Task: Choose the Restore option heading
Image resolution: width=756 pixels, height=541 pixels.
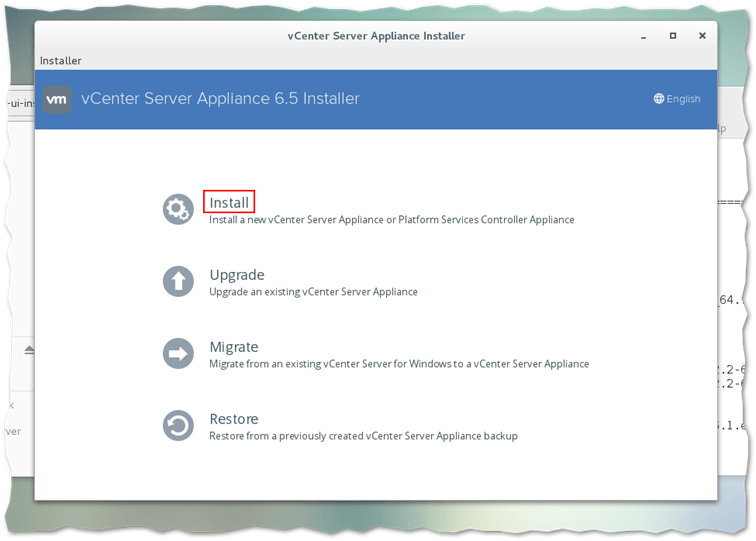Action: pos(234,419)
